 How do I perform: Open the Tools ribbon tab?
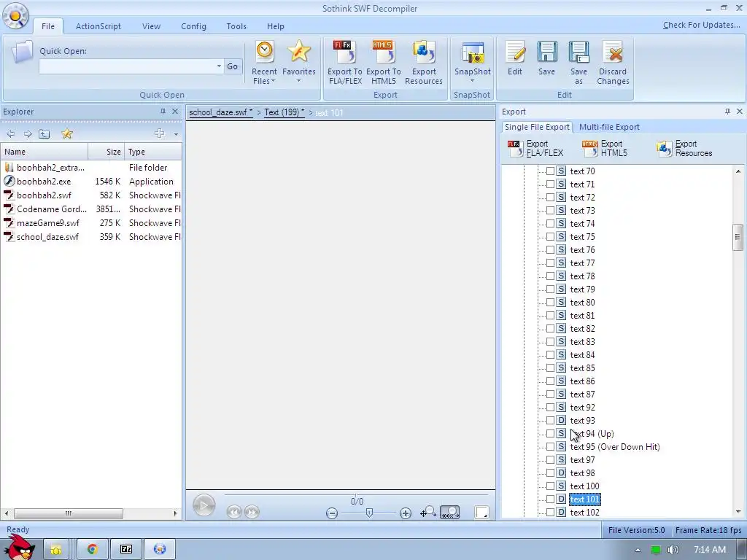(x=236, y=26)
